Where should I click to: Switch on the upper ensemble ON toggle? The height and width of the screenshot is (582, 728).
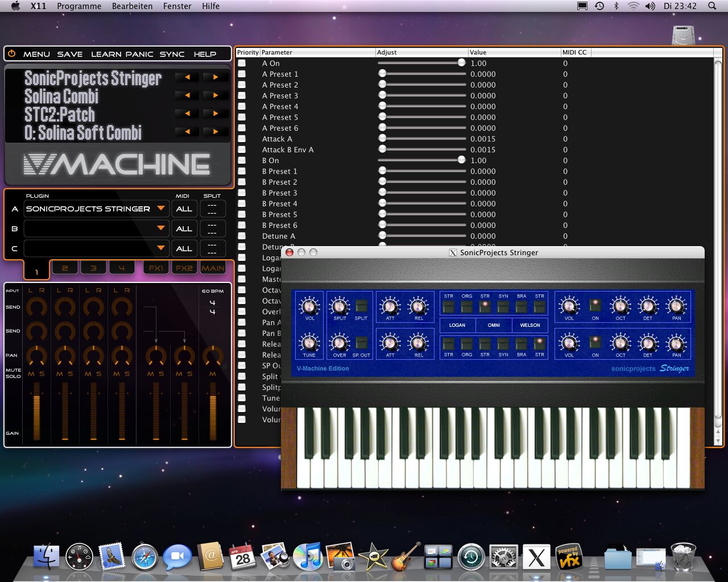tap(595, 305)
